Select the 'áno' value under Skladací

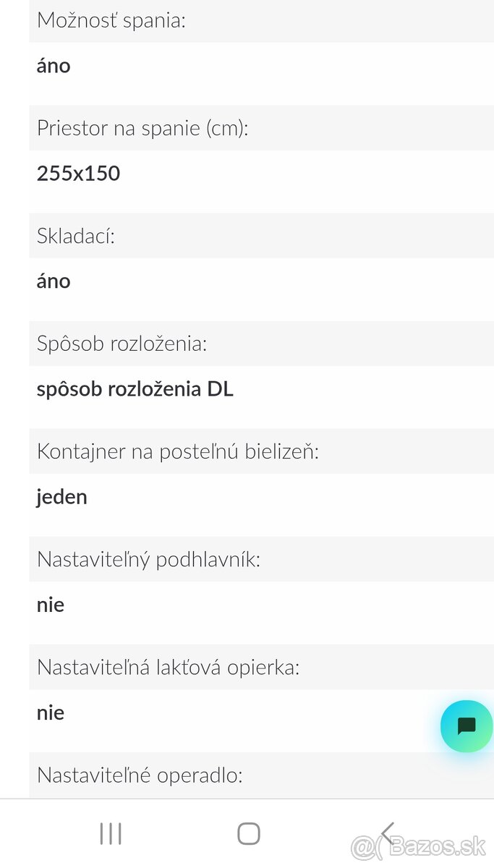click(x=54, y=281)
